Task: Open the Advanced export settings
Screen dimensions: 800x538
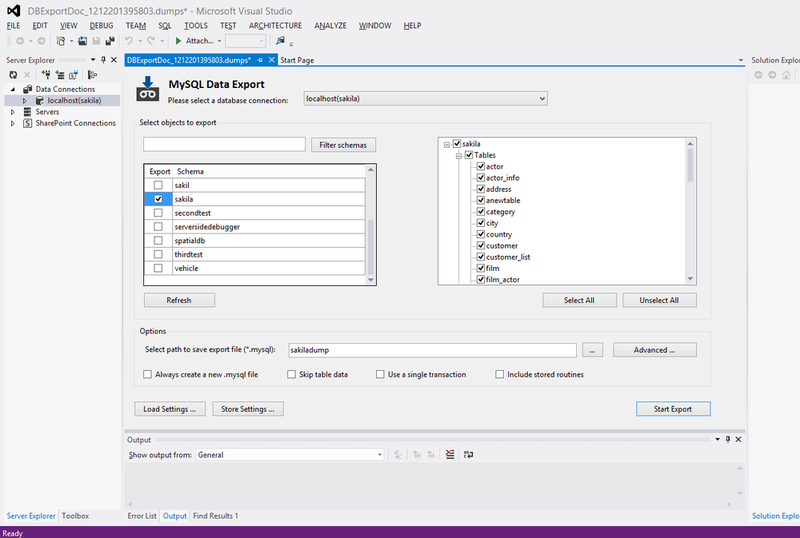Action: [655, 350]
